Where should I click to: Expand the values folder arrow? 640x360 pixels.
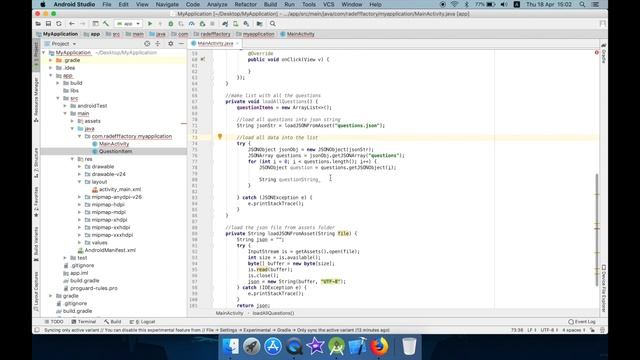(80, 242)
